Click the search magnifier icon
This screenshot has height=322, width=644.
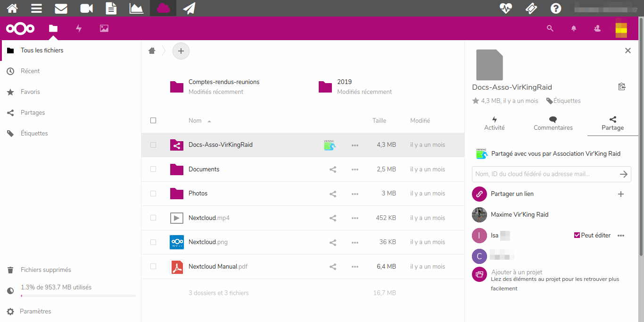pyautogui.click(x=550, y=28)
